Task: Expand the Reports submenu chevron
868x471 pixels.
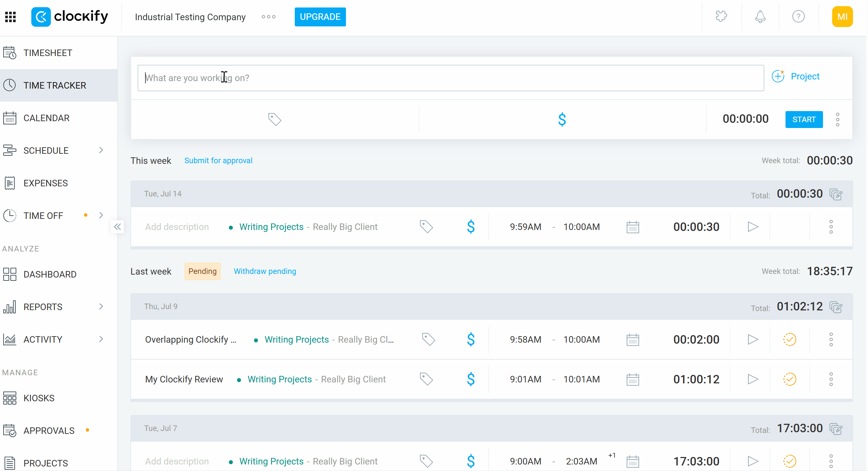Action: coord(101,307)
